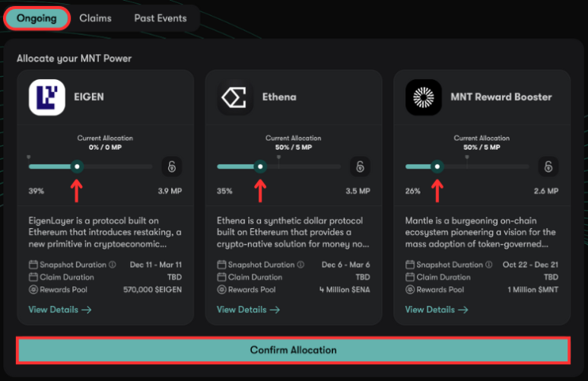Click Ethena Claim Duration calendar icon

click(221, 277)
